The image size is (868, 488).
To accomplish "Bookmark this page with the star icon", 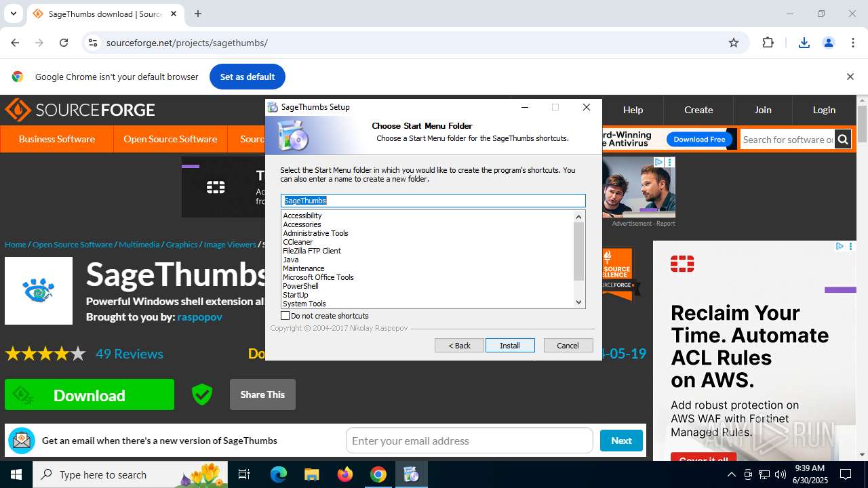I will (x=734, y=43).
